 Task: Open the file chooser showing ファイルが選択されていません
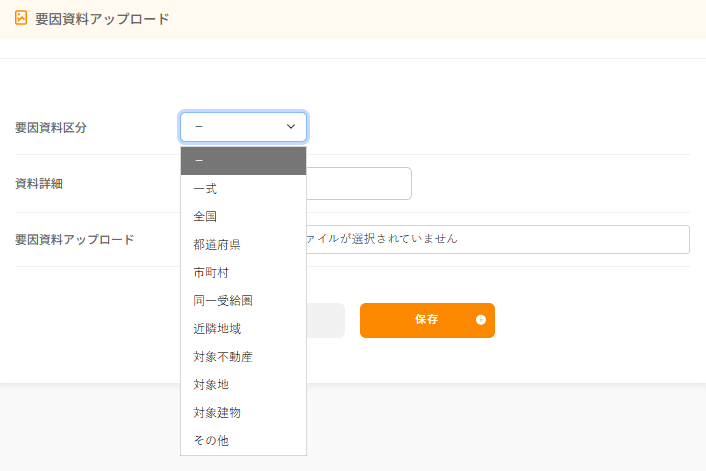498,239
